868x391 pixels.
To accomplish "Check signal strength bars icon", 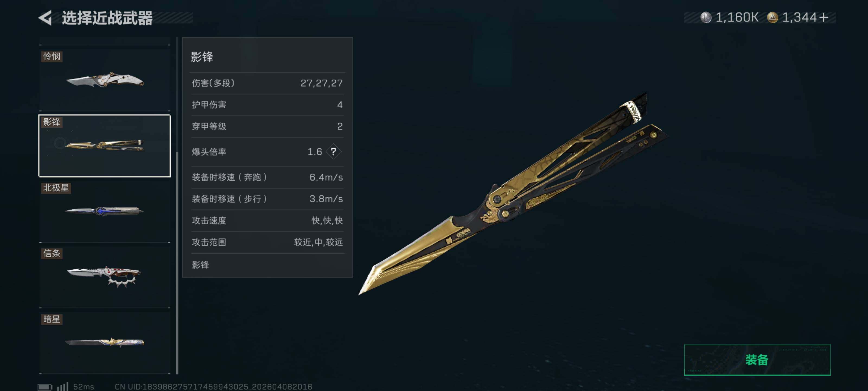I will (63, 386).
